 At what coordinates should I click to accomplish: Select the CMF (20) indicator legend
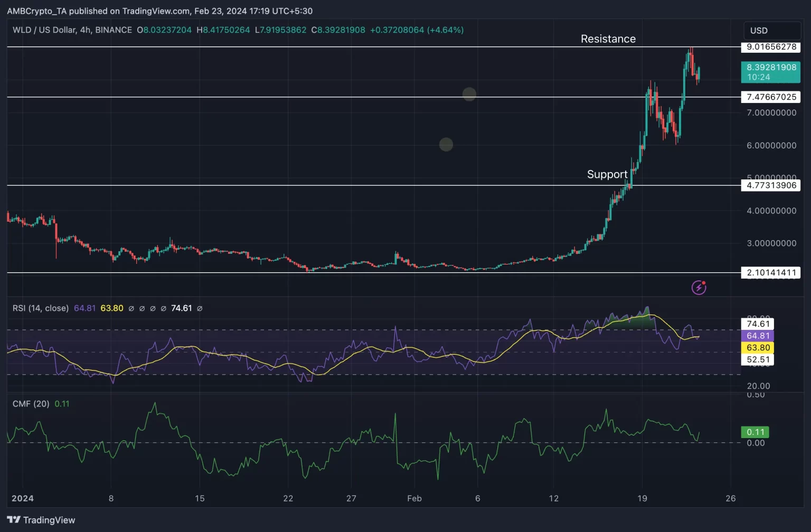click(31, 404)
